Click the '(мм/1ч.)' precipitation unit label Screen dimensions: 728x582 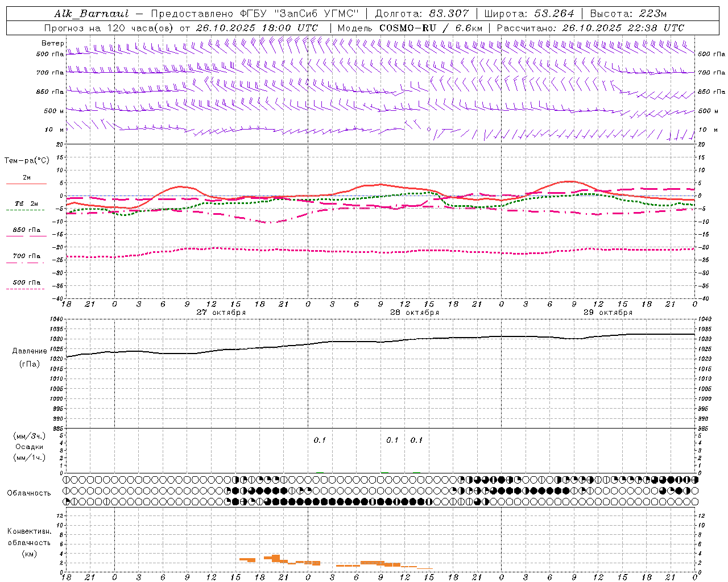point(30,458)
